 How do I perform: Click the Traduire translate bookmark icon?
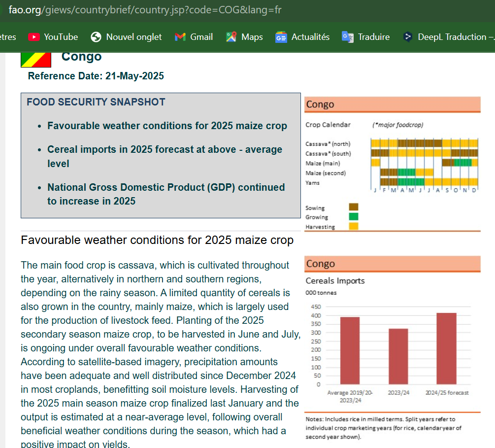(348, 37)
